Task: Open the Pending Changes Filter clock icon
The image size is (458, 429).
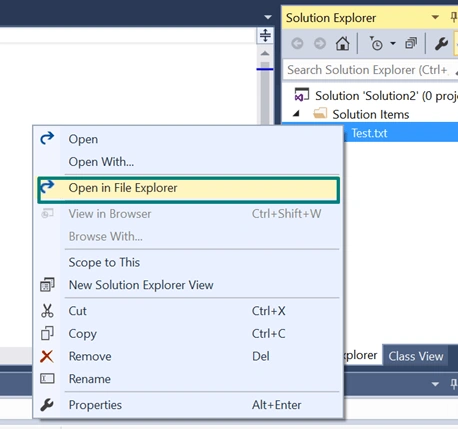Action: click(x=376, y=43)
